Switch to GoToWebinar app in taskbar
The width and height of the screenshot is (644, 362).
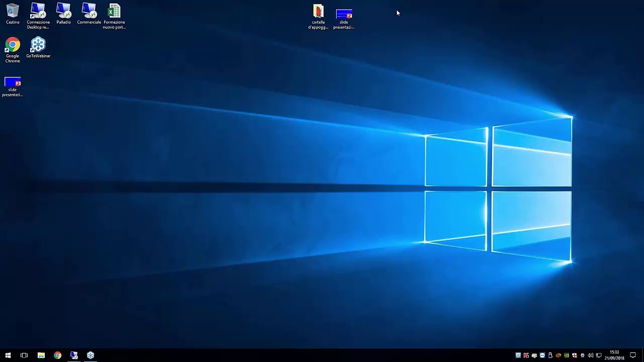(x=91, y=355)
